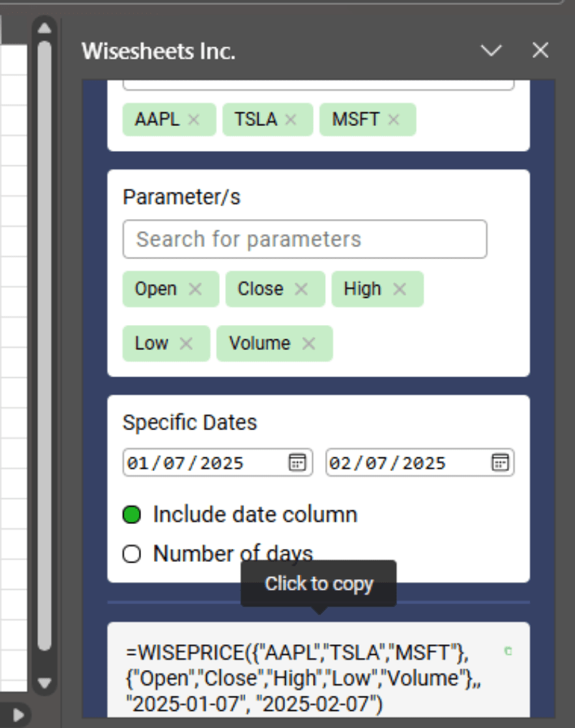Image resolution: width=575 pixels, height=728 pixels.
Task: Select the Include date column option
Action: point(133,514)
